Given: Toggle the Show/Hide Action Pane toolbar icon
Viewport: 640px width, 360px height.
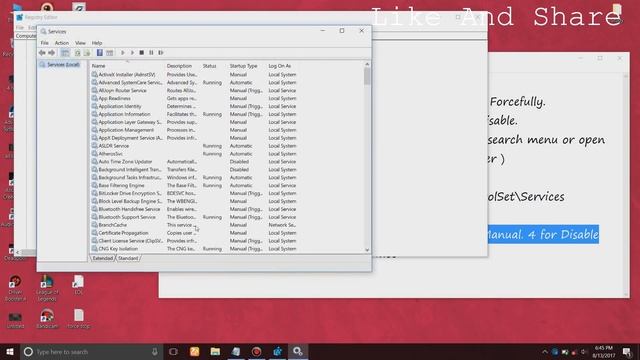Looking at the screenshot, I should pyautogui.click(x=109, y=53).
